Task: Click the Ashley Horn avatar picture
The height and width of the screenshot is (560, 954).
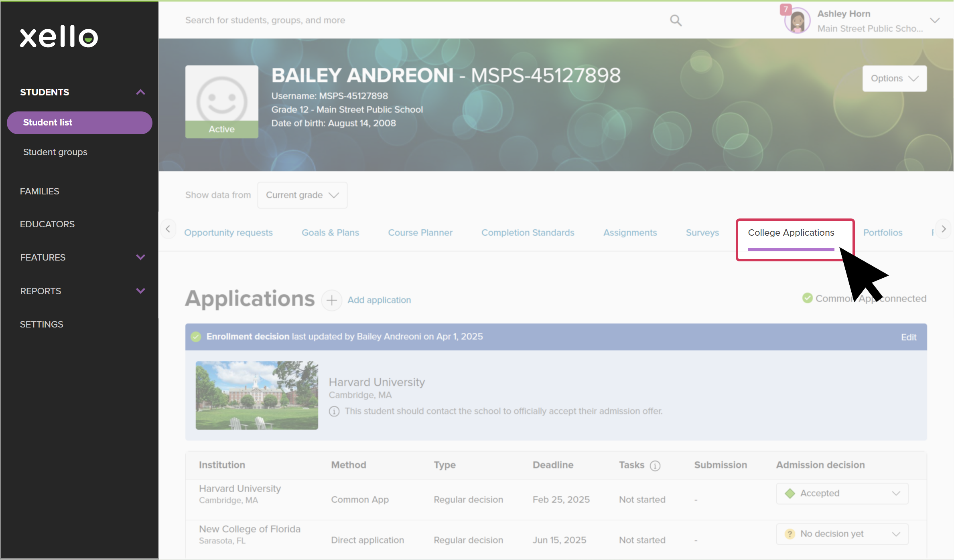Action: [797, 21]
